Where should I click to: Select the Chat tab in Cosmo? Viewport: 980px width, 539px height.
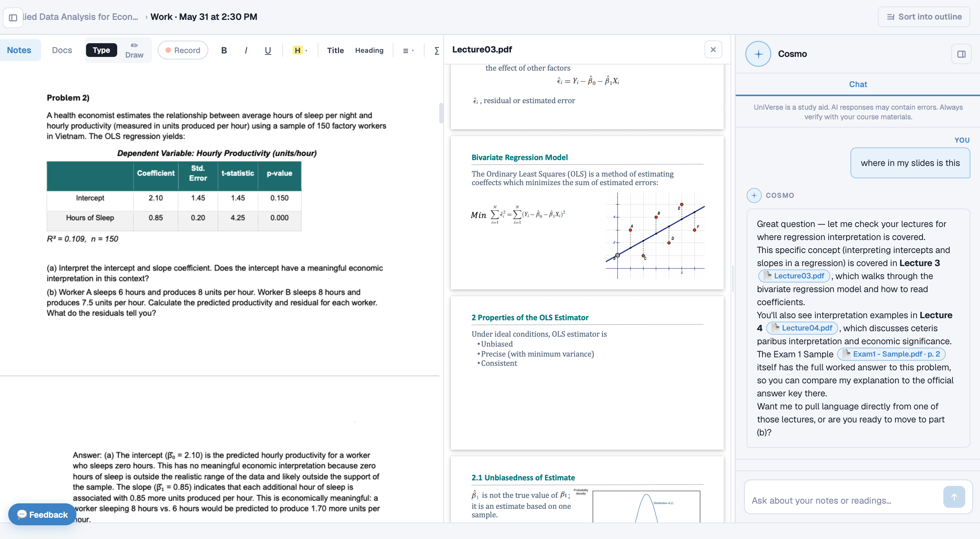(x=858, y=84)
